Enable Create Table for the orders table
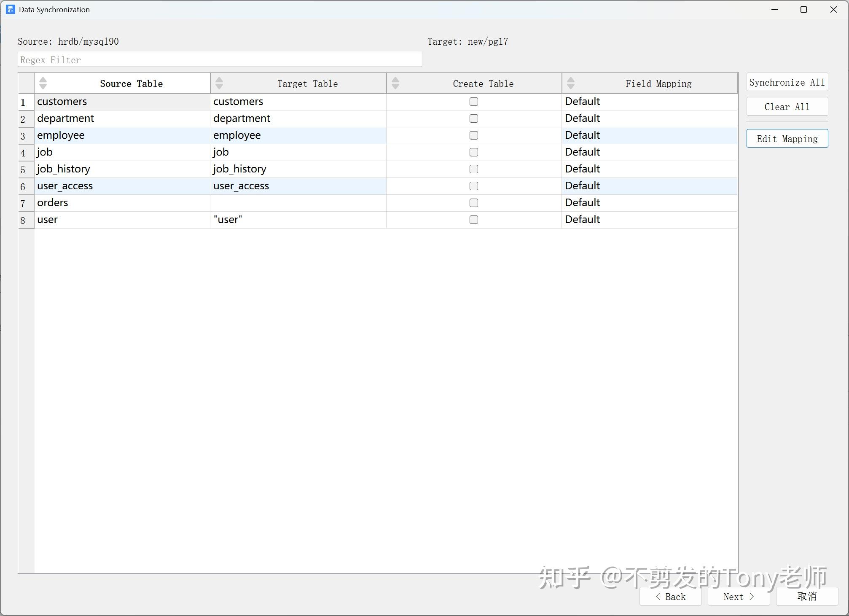Screen dimensions: 849x616 pyautogui.click(x=473, y=203)
